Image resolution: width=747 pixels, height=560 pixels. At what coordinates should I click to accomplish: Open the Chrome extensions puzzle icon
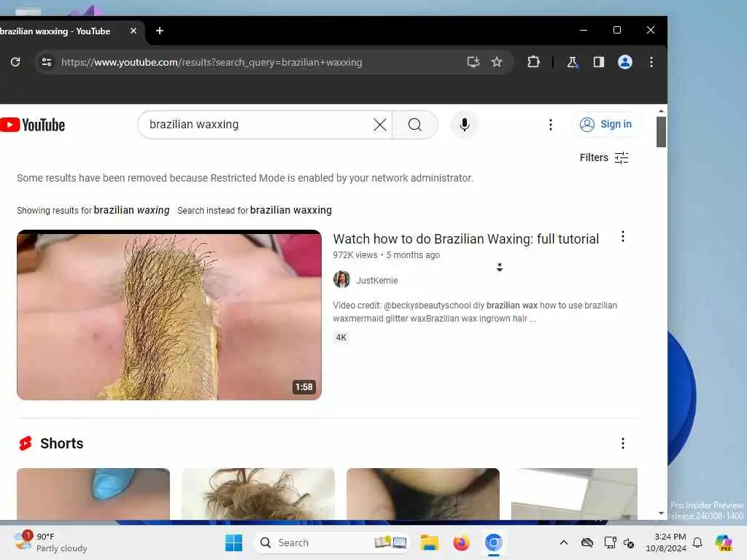(x=533, y=62)
